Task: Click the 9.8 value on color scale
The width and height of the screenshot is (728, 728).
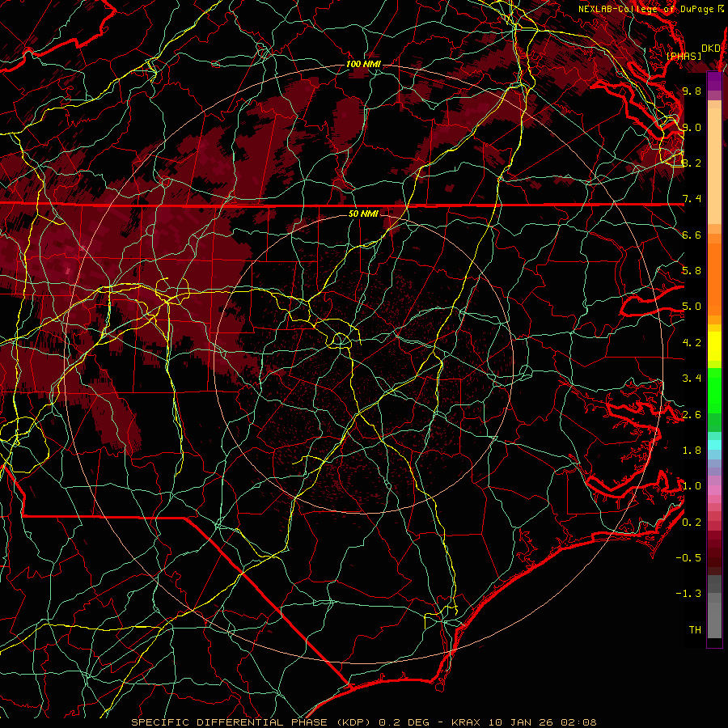Action: click(692, 91)
